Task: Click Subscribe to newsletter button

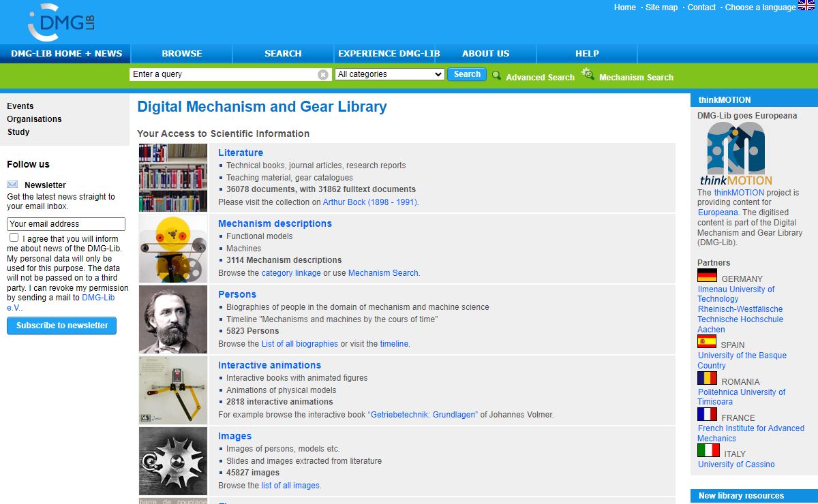Action: [62, 326]
